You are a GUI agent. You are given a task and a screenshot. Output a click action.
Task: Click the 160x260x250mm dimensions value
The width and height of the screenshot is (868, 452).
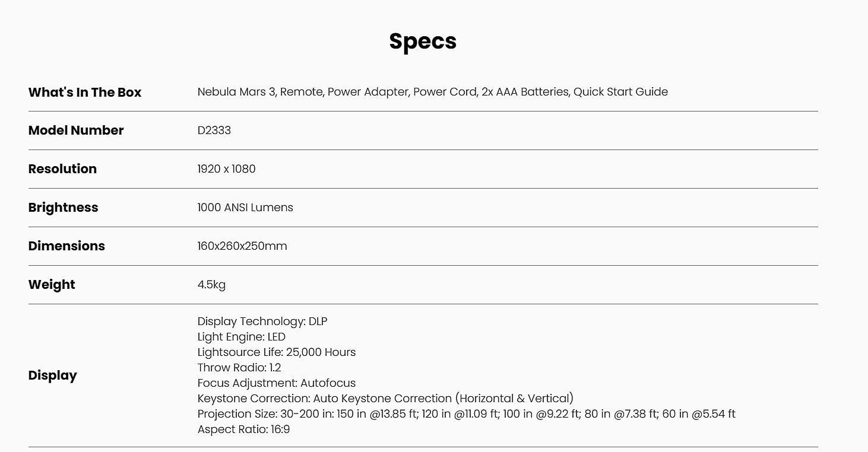242,246
